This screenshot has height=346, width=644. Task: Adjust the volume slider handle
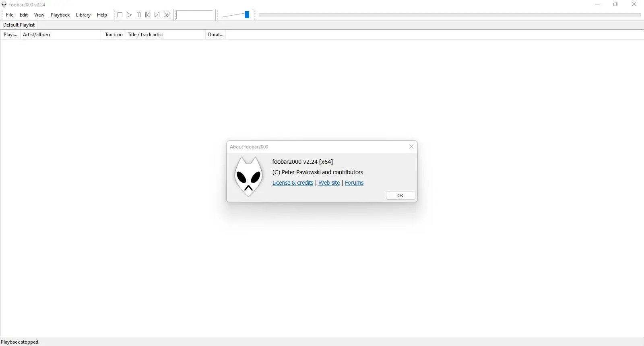[x=247, y=15]
